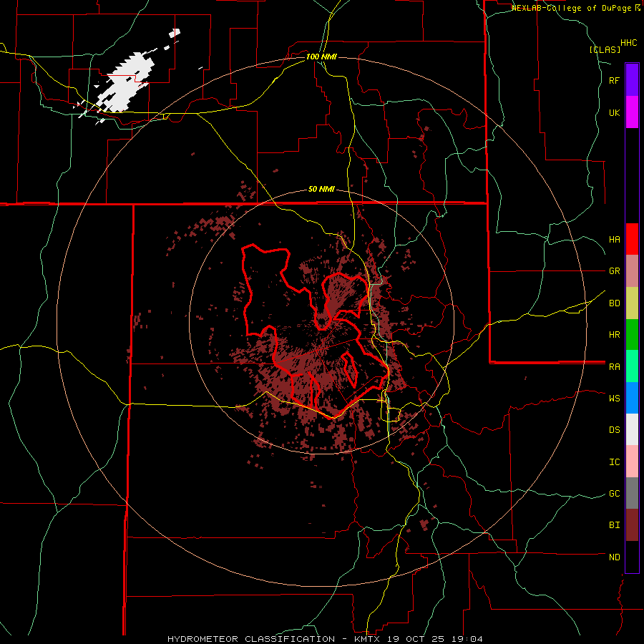Click the ND black legend swatch
Screen dimensions: 644x644
tap(632, 557)
